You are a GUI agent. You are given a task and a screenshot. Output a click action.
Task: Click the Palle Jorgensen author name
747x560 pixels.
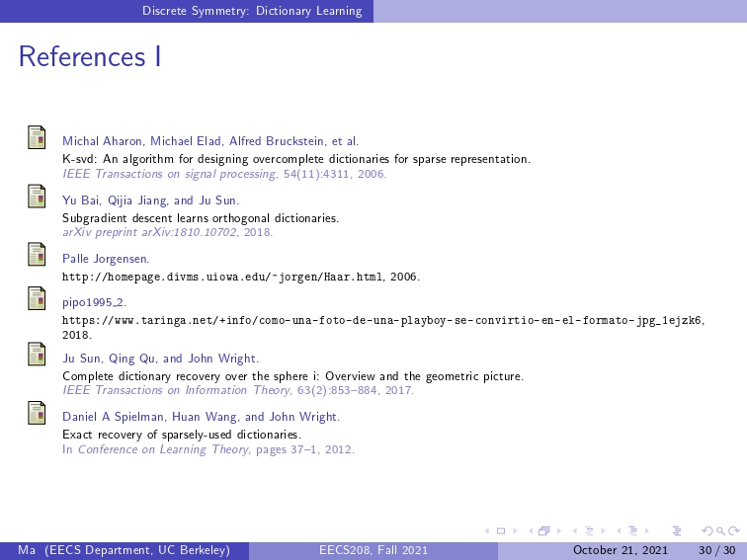tap(106, 259)
